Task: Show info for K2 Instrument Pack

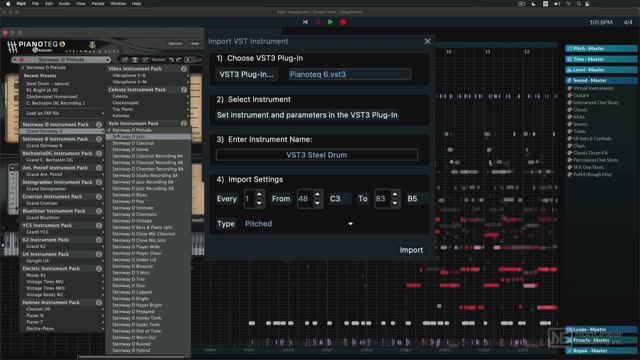Action: [99, 240]
